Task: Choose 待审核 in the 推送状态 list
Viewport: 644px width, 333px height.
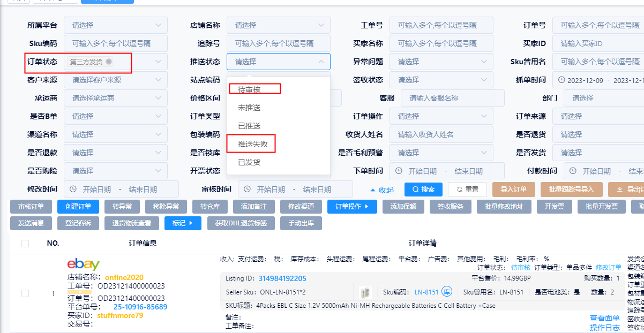Action: coord(249,89)
